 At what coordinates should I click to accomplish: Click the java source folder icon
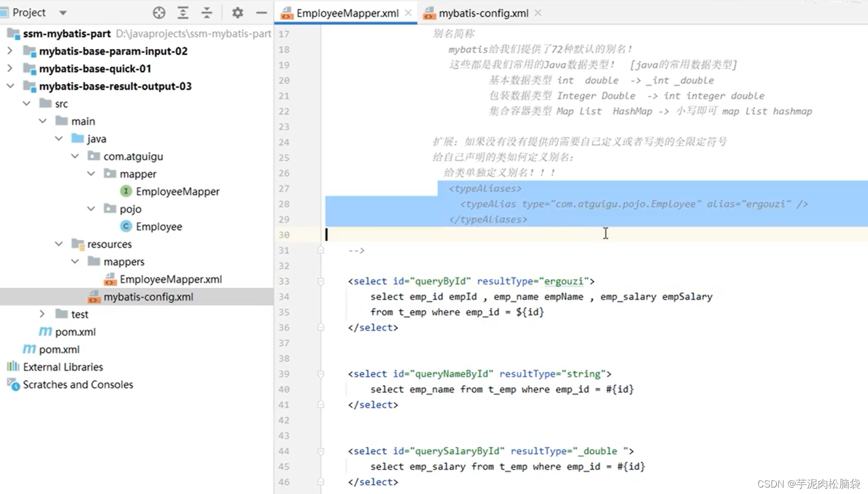point(77,139)
